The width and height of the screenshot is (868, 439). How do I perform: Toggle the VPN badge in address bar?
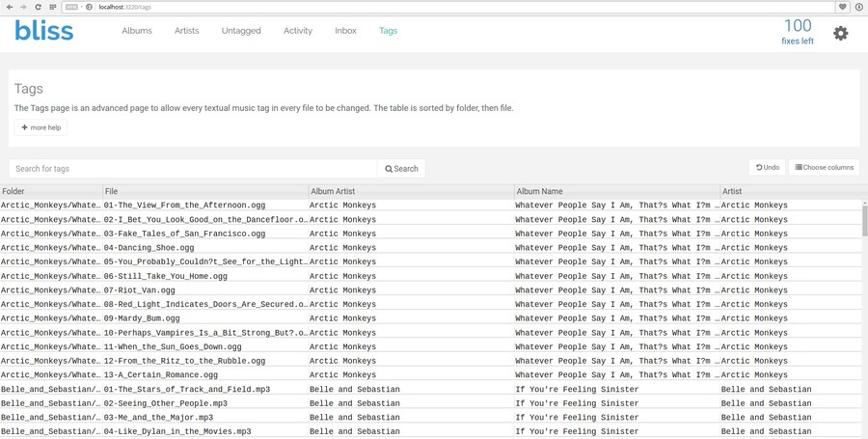click(x=71, y=7)
